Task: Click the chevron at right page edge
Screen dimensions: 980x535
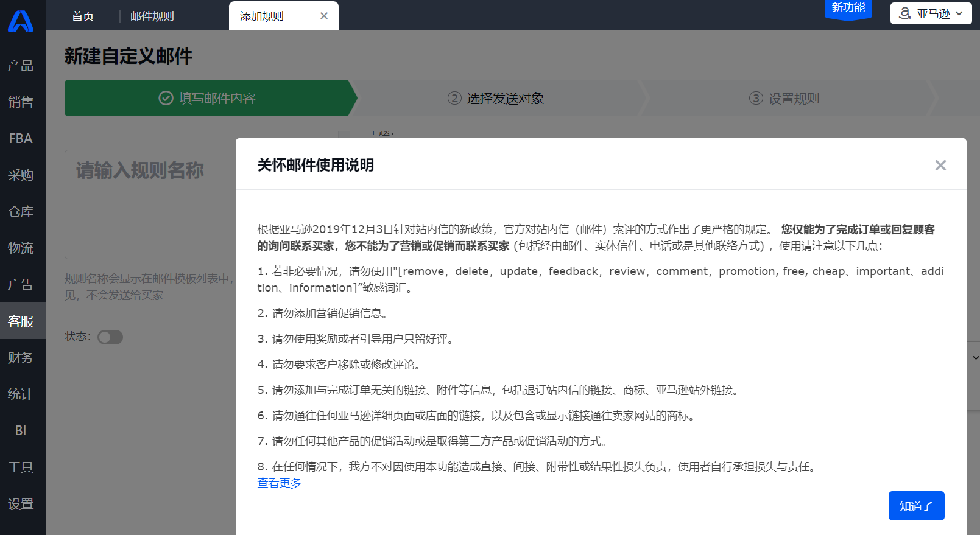Action: tap(975, 358)
